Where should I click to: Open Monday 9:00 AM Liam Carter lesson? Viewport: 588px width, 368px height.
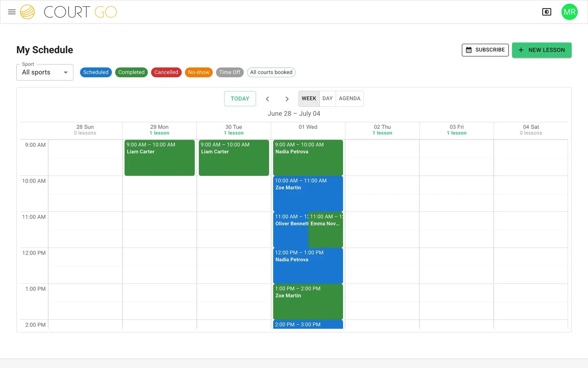click(x=159, y=158)
